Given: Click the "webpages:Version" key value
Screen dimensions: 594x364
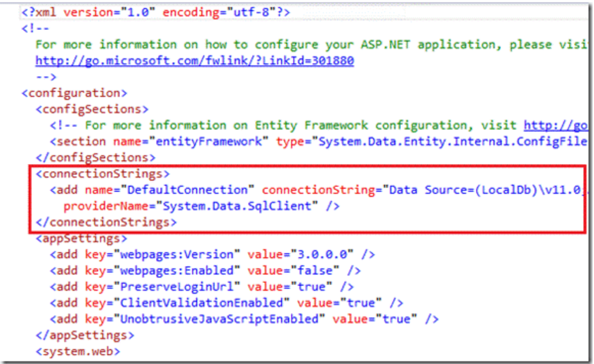Looking at the screenshot, I should (174, 254).
